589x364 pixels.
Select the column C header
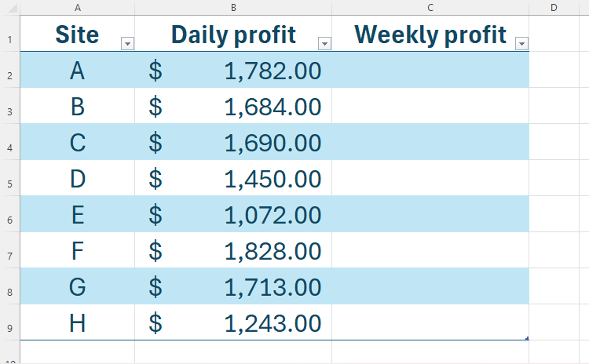pos(430,7)
